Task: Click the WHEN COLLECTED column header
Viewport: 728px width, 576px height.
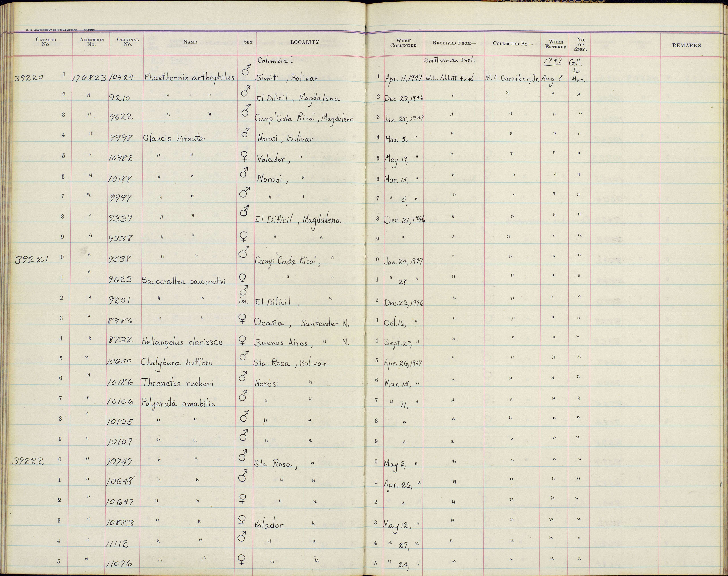Action: (403, 43)
